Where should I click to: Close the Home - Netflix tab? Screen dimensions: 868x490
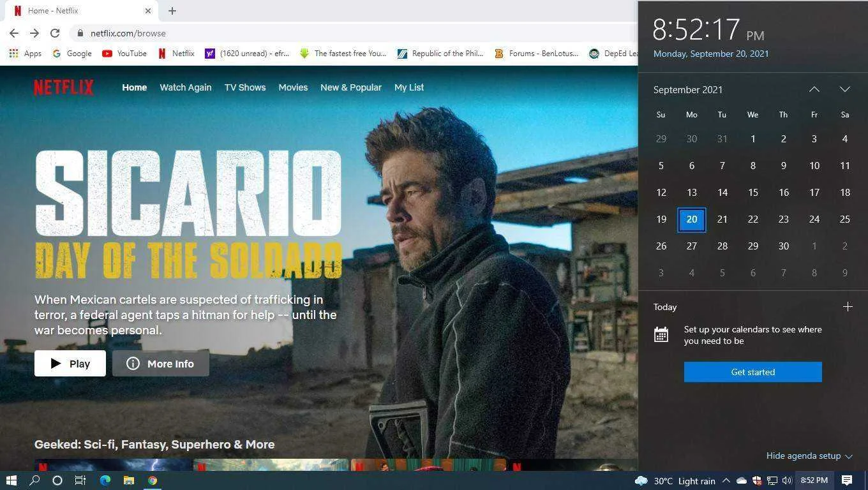[148, 11]
